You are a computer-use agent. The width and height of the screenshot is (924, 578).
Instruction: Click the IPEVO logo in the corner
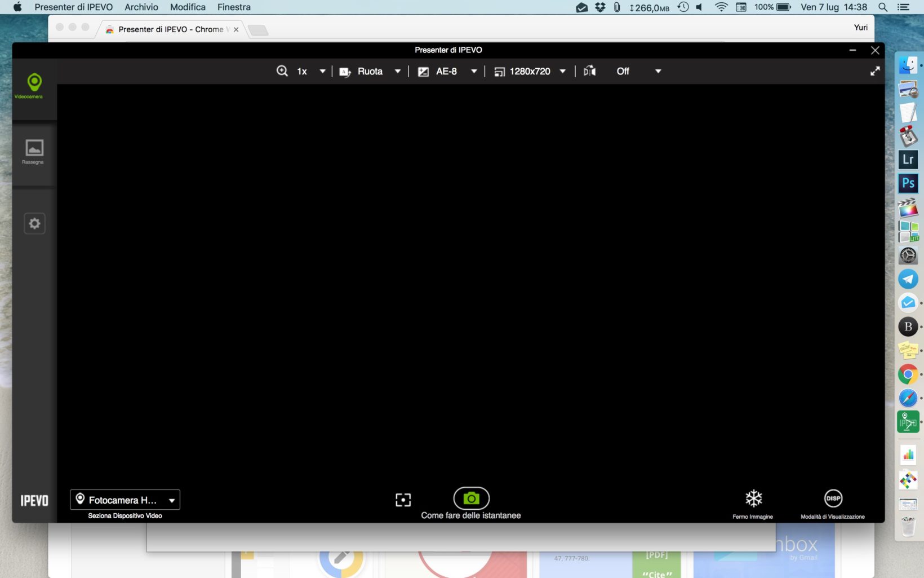(34, 501)
